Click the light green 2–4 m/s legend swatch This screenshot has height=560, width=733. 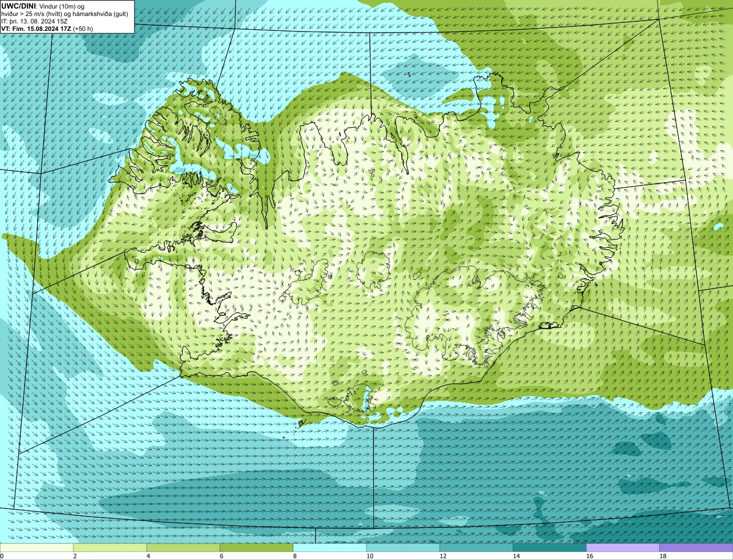(x=110, y=548)
